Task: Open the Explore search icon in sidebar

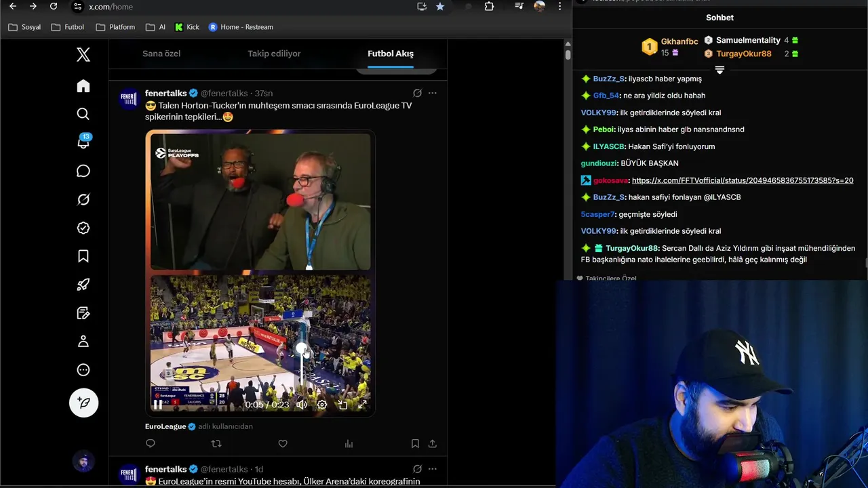Action: point(83,114)
